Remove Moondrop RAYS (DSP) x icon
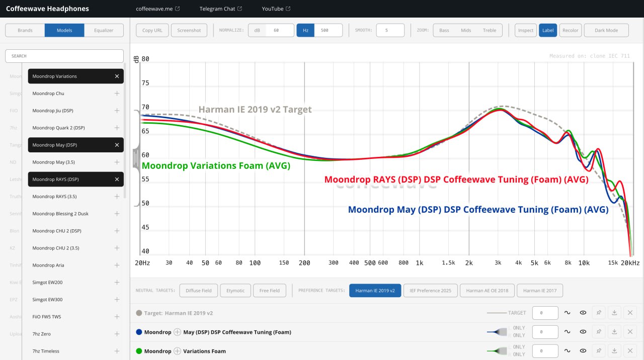This screenshot has height=360, width=644. pos(117,179)
